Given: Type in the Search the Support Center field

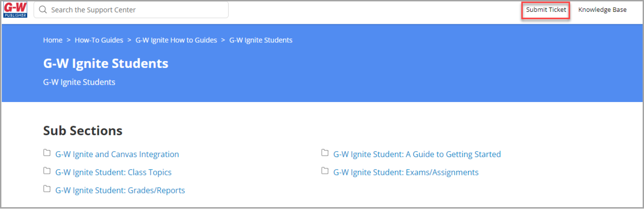Looking at the screenshot, I should click(137, 10).
